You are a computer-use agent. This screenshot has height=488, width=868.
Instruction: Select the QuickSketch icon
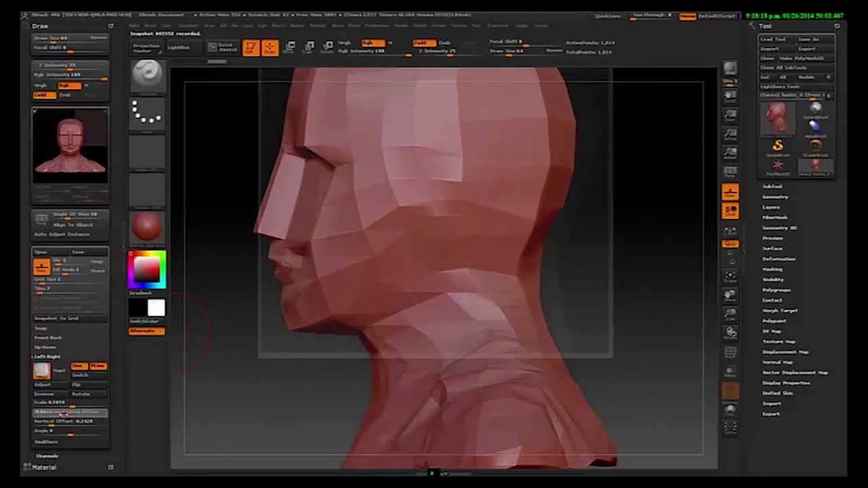point(224,47)
